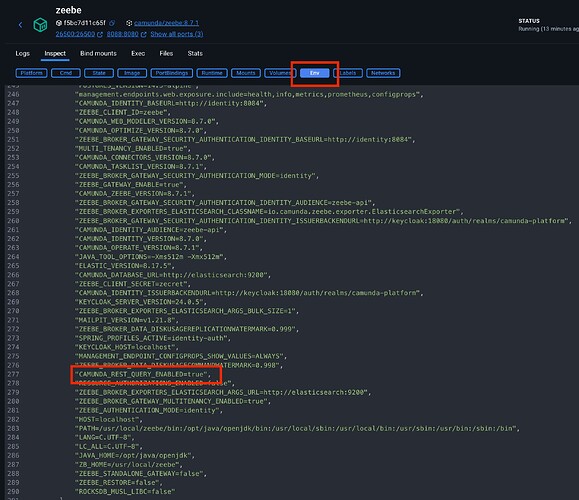579x500 pixels.
Task: Switch to the Files tab
Action: pyautogui.click(x=166, y=54)
